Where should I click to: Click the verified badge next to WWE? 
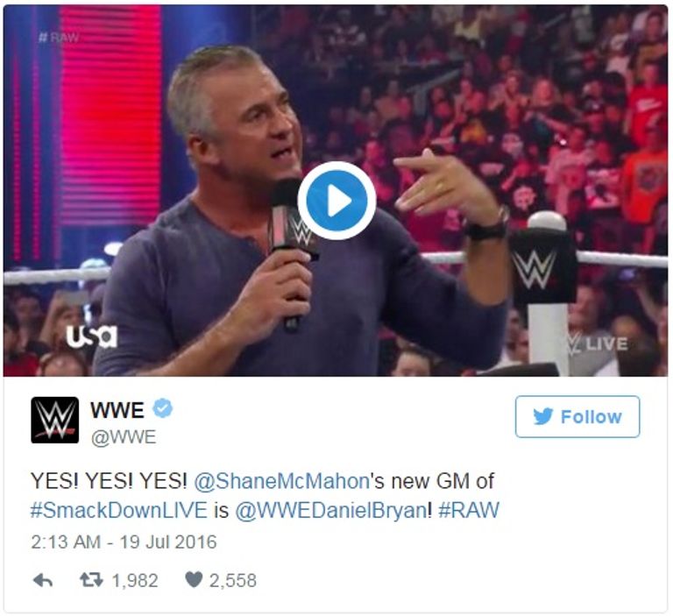click(x=163, y=408)
